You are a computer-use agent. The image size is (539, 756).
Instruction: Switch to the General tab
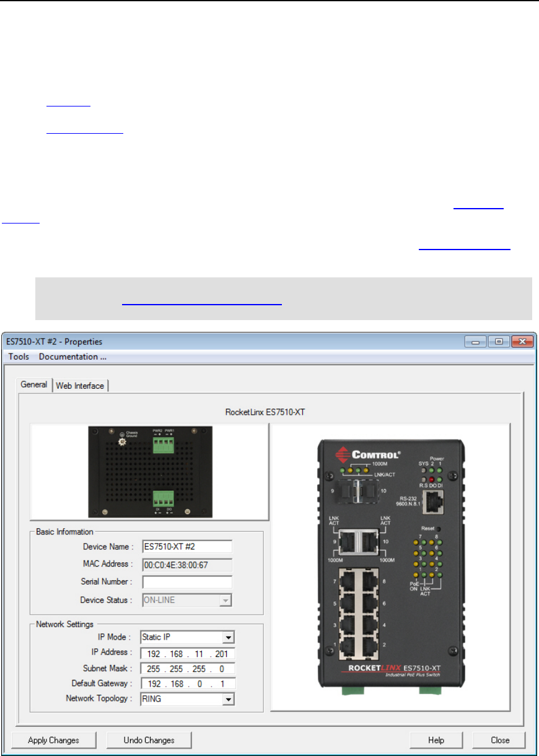[x=34, y=385]
